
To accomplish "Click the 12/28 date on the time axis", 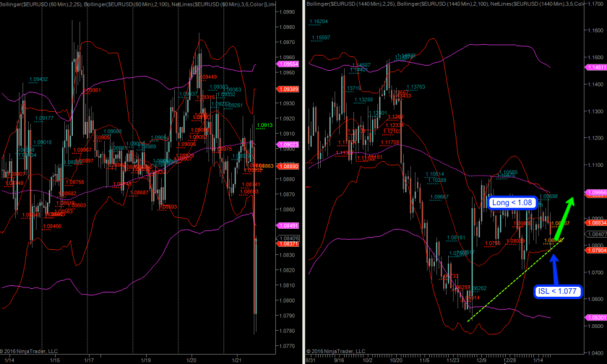I will point(510,360).
